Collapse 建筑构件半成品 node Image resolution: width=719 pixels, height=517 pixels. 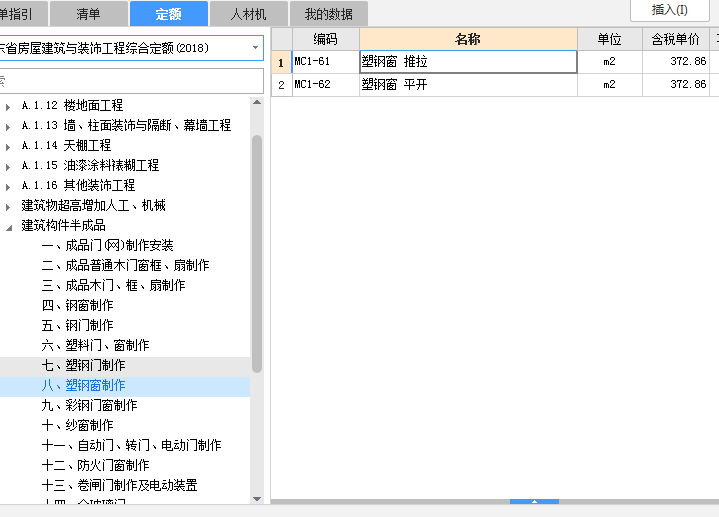(x=8, y=228)
